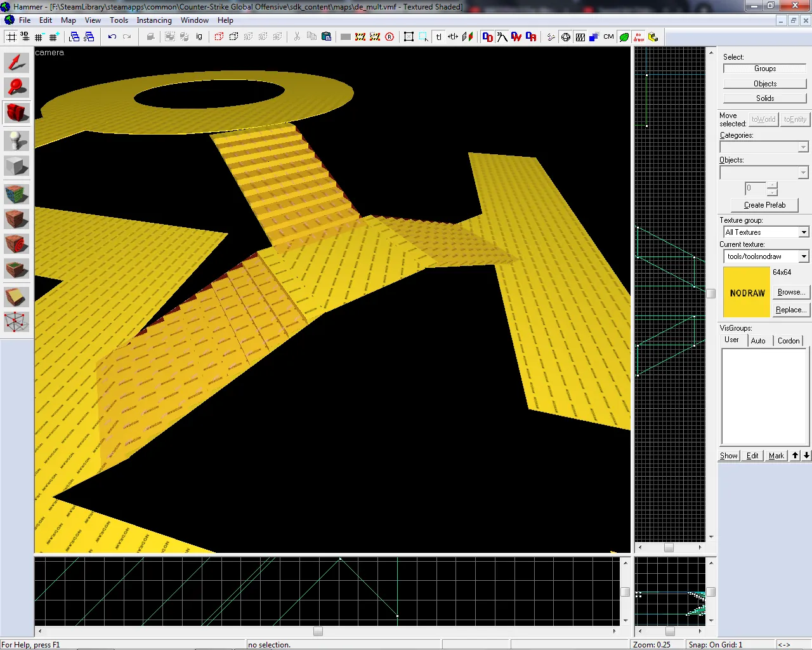Toggle the 2D grid display
812x650 pixels.
[11, 37]
